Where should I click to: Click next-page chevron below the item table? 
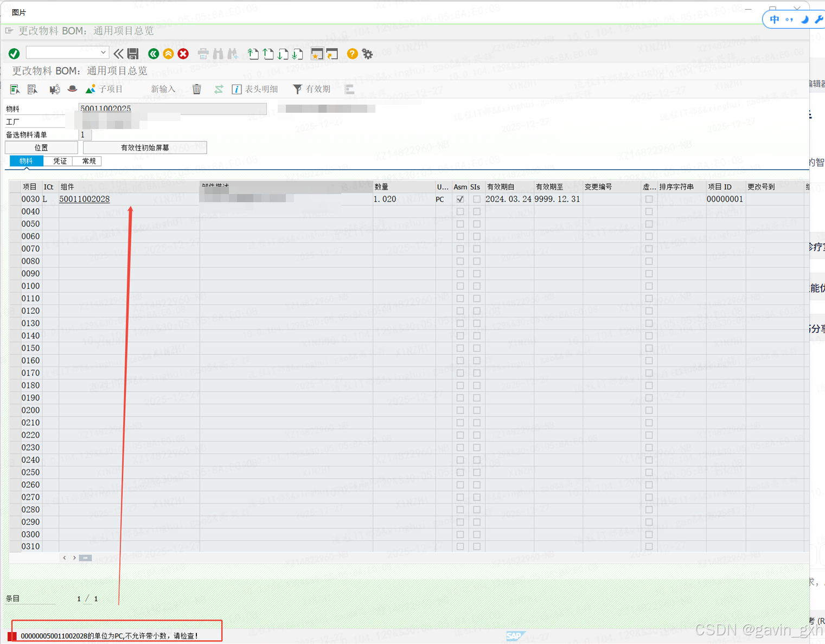pyautogui.click(x=73, y=557)
